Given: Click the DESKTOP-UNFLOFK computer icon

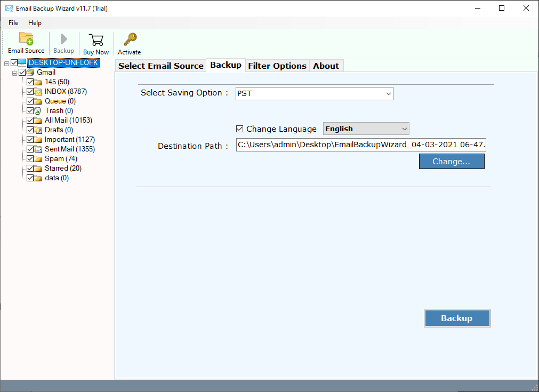Looking at the screenshot, I should click(22, 62).
